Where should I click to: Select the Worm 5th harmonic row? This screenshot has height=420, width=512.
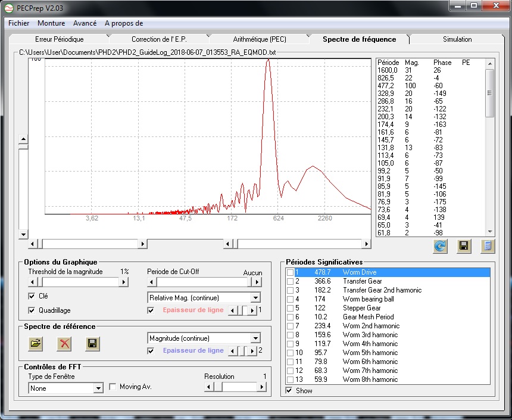coord(388,353)
